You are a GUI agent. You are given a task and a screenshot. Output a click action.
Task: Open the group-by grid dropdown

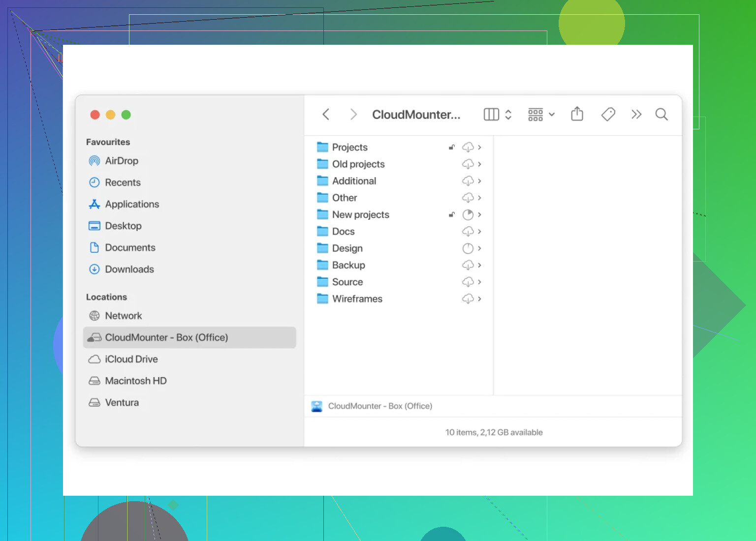coord(541,114)
